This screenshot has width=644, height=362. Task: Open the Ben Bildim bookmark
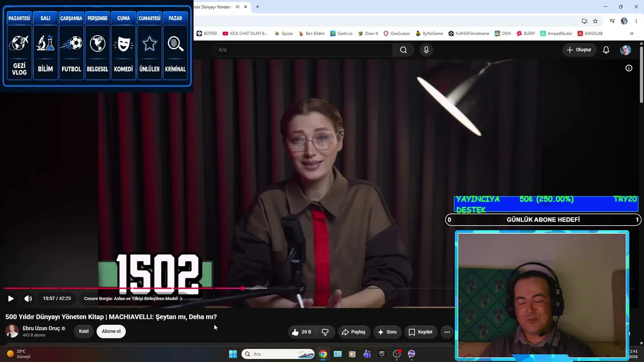tap(311, 34)
